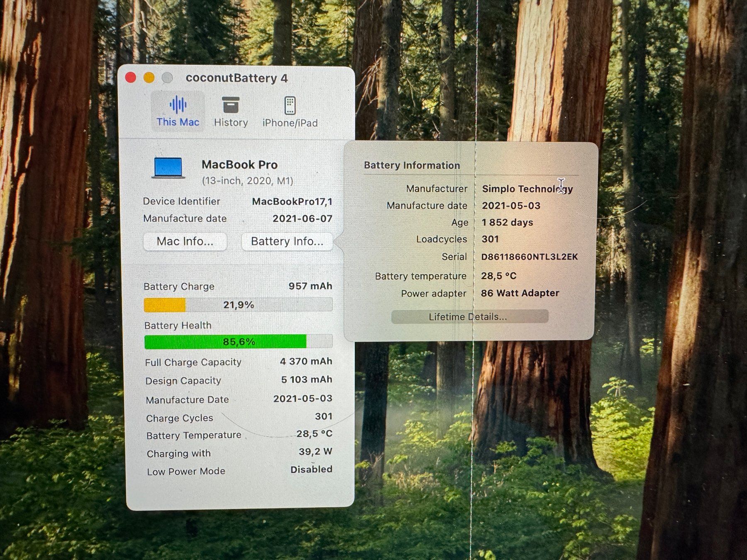Open the History tab
747x560 pixels.
pyautogui.click(x=231, y=111)
